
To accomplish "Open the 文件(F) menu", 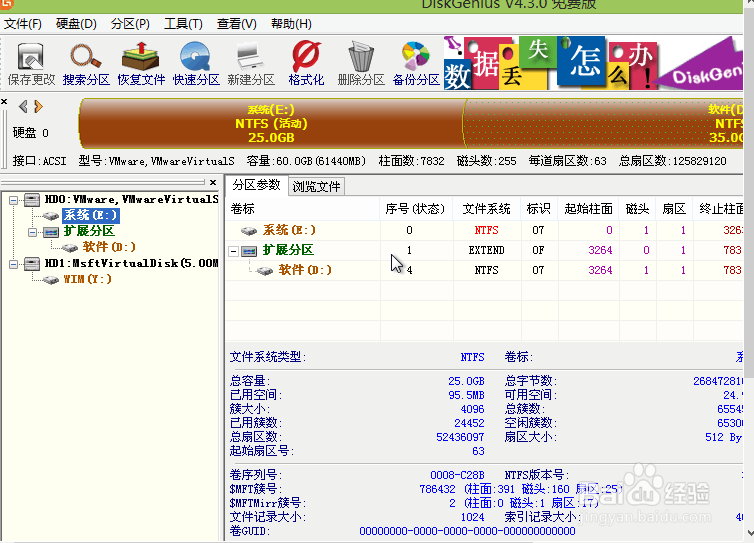I will (23, 24).
